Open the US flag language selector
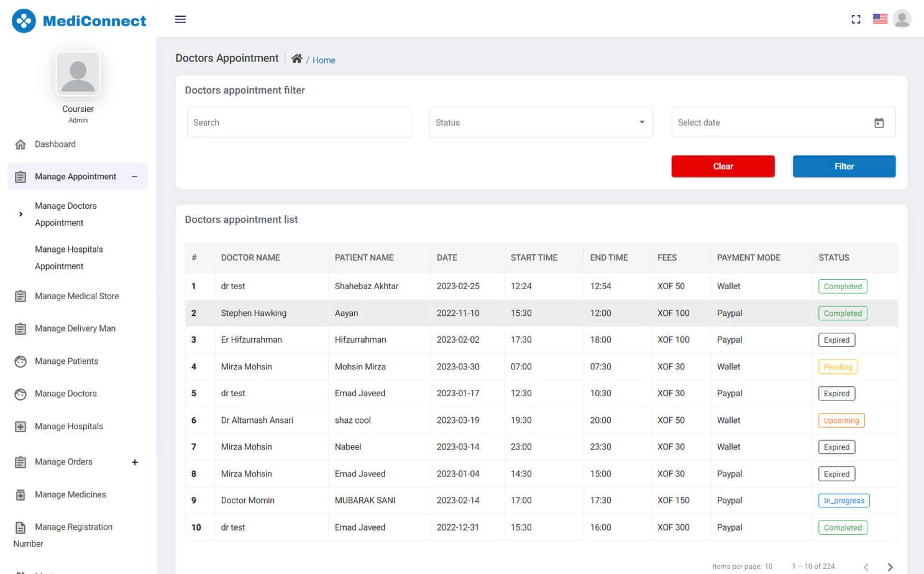 [x=880, y=19]
